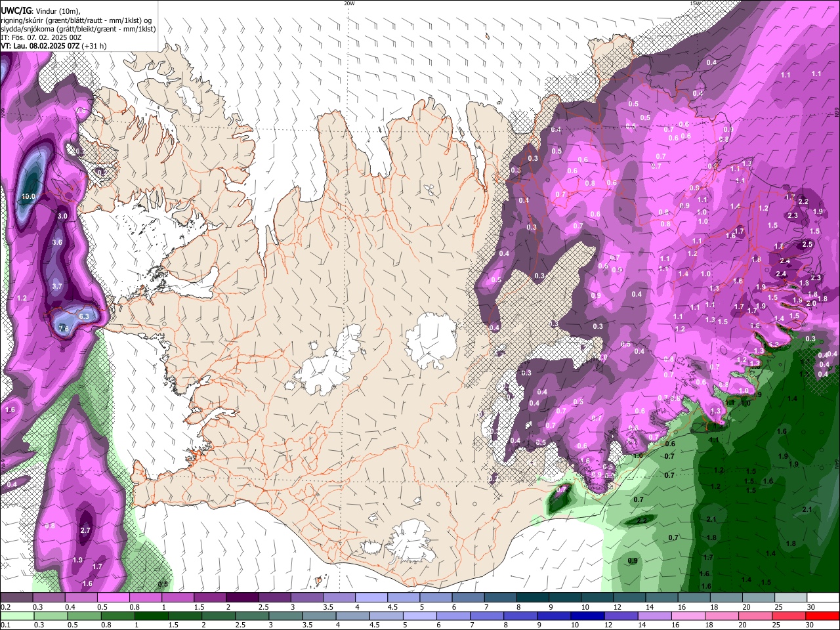This screenshot has height=630, width=840.
Task: Click the '25' label in upper legend row
Action: 779,607
